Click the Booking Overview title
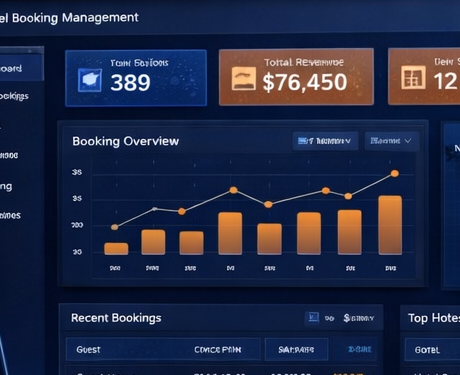 point(126,141)
